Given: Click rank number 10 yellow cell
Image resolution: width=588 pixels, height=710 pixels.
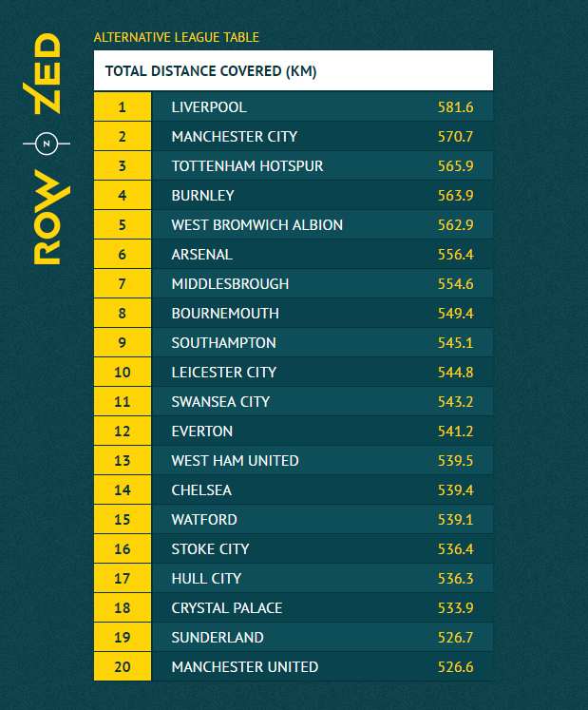Looking at the screenshot, I should [x=123, y=373].
